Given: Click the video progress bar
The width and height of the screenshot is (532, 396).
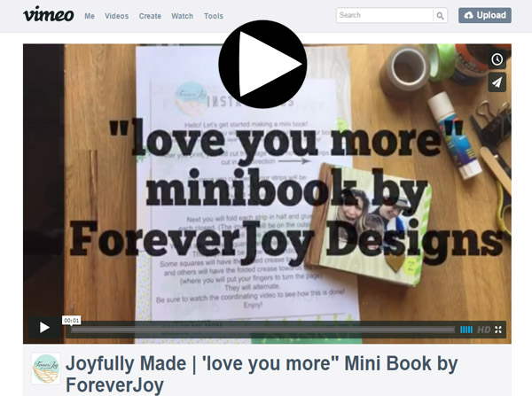Looking at the screenshot, I should pyautogui.click(x=262, y=330).
